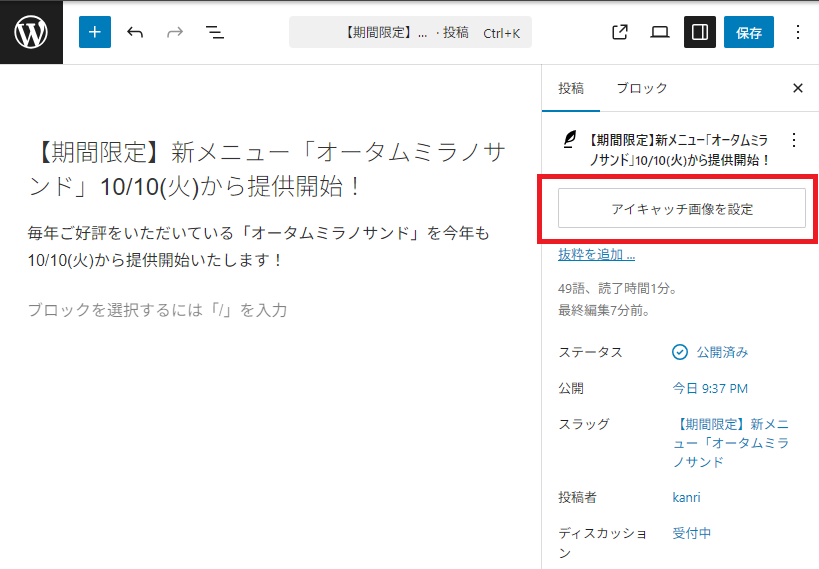Switch to the 投稿 tab
The image size is (819, 569).
(x=571, y=88)
